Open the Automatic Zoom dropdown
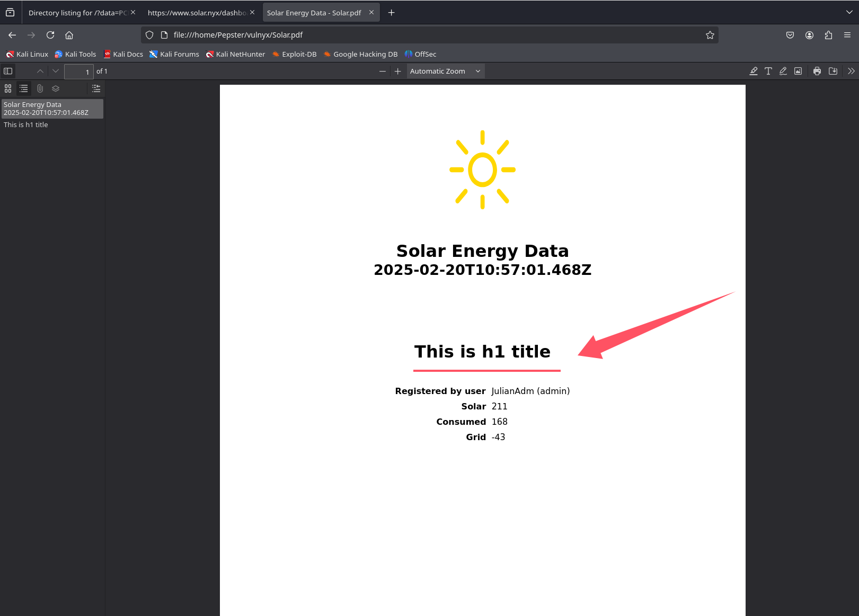This screenshot has width=859, height=616. point(445,71)
